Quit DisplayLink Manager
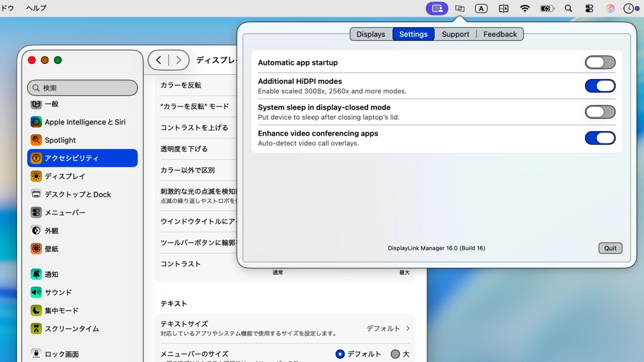 coord(610,248)
